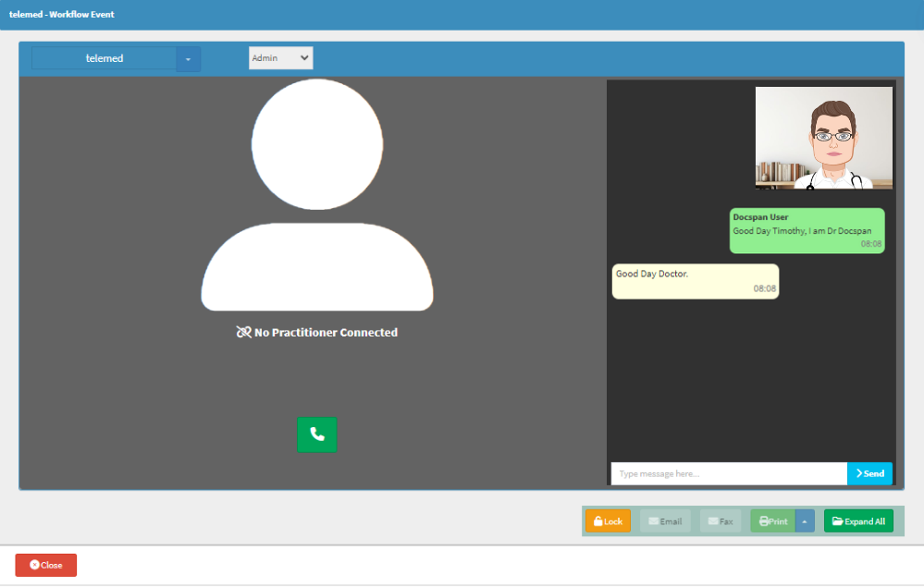
Task: Open the telemed dropdown arrow
Action: click(x=188, y=59)
